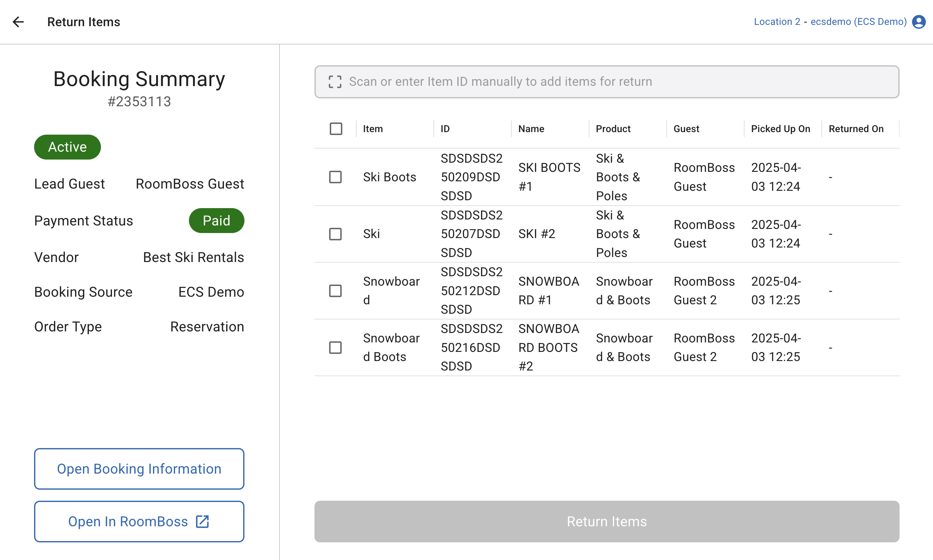Viewport: 933px width, 560px height.
Task: Click the Location 2 ecsdemo link
Action: click(830, 22)
